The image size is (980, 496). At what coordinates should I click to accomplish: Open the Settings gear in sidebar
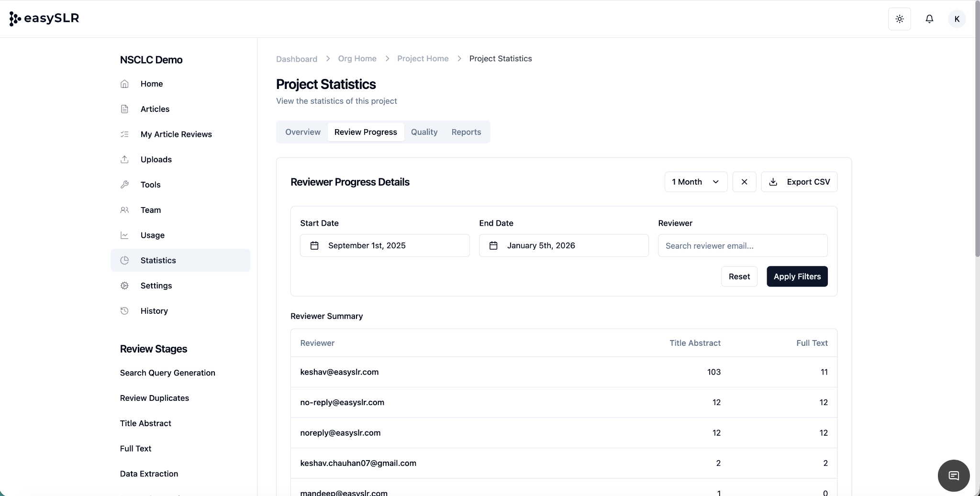124,286
